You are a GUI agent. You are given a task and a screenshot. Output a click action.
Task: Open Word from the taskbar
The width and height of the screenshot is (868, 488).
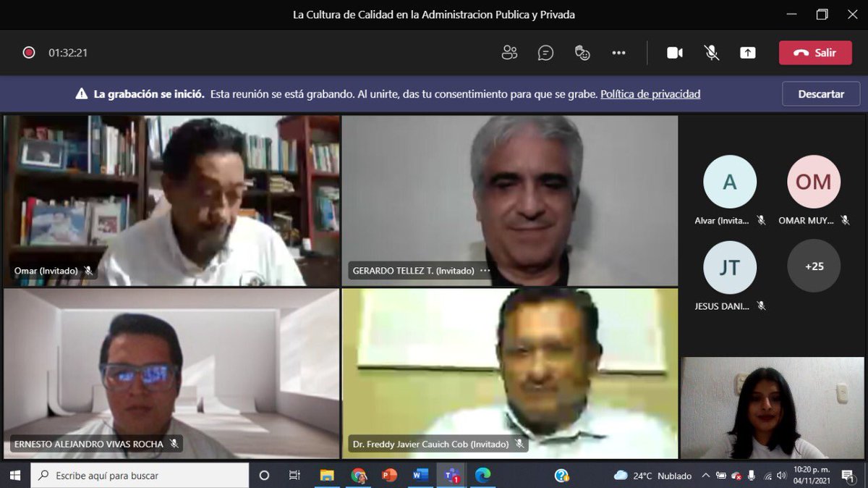click(x=420, y=475)
